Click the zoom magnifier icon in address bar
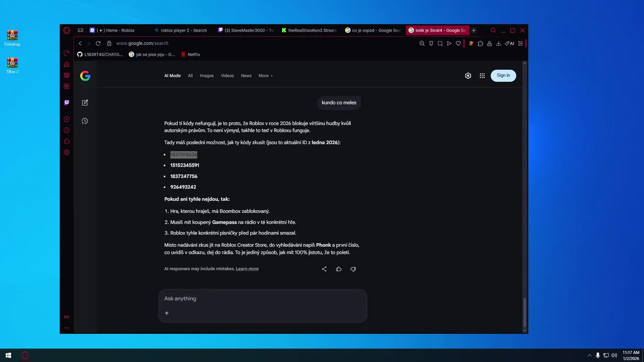 click(422, 43)
